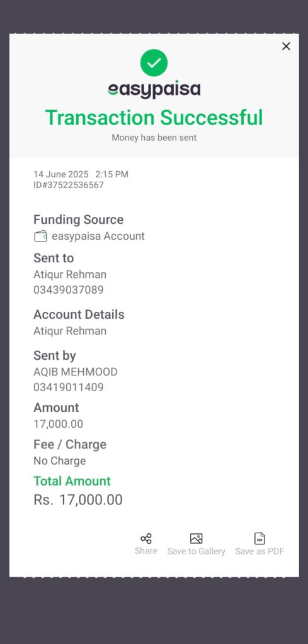Screen dimensions: 308x644
Task: Click recipient phone number 03439037089
Action: coord(68,290)
